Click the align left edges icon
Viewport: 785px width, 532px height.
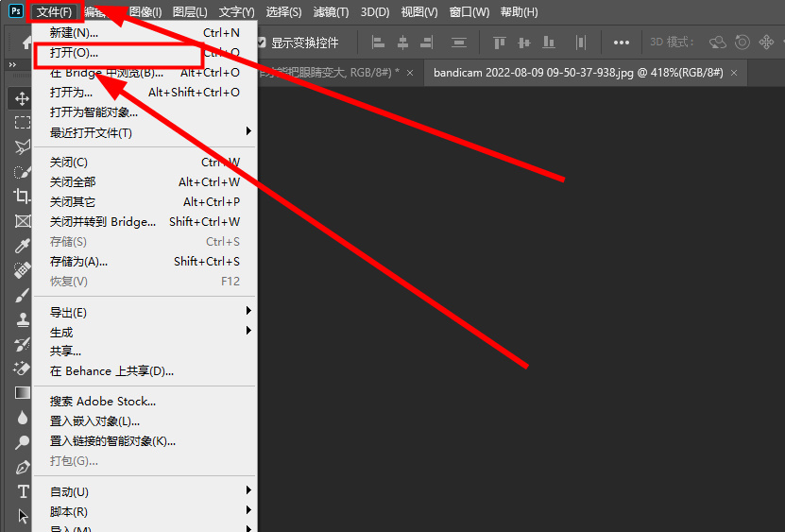pyautogui.click(x=378, y=43)
